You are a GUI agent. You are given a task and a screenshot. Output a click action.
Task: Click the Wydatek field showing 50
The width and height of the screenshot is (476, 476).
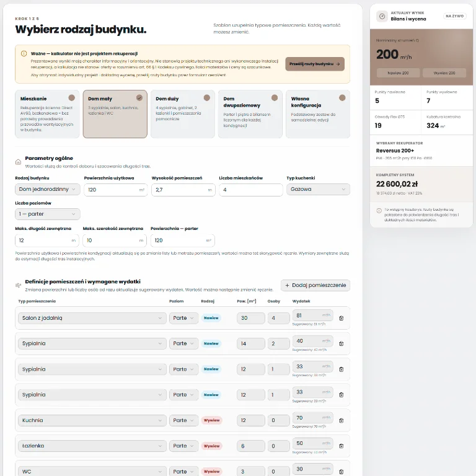pyautogui.click(x=312, y=443)
